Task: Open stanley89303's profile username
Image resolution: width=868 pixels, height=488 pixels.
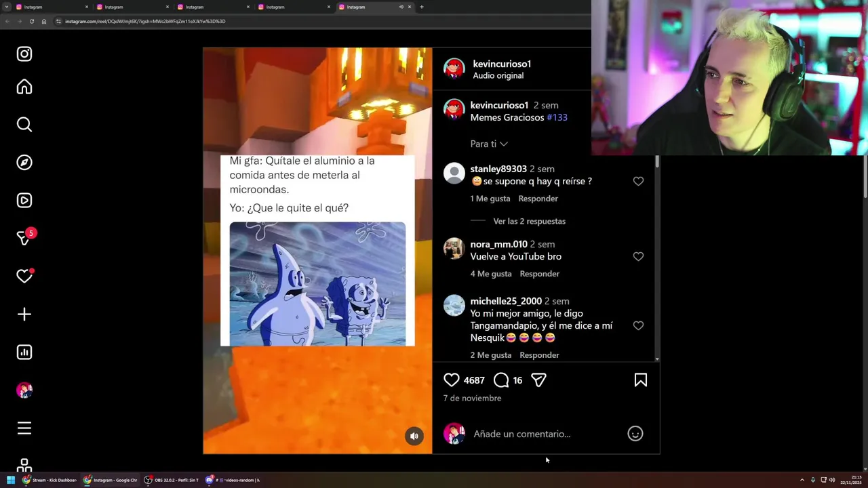Action: click(498, 169)
